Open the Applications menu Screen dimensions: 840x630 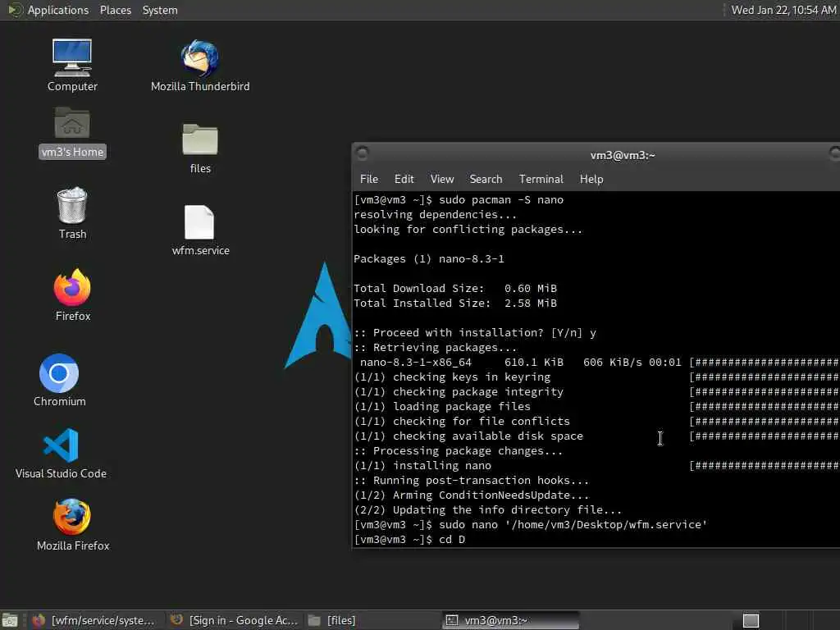coord(58,10)
